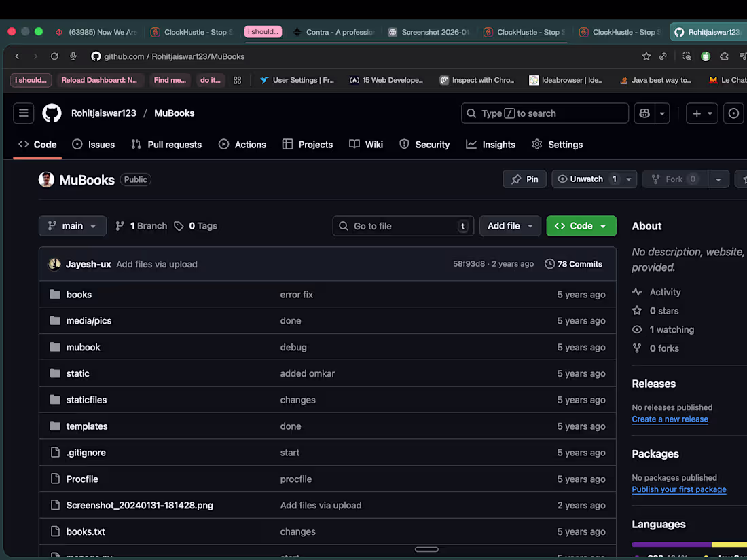Reload the current browser page
The height and width of the screenshot is (560, 747).
click(x=54, y=56)
